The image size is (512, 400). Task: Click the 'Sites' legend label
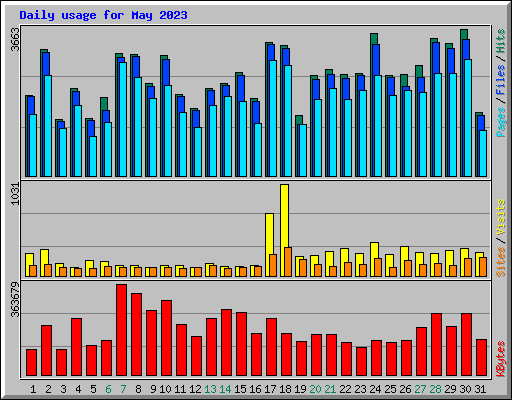point(501,262)
